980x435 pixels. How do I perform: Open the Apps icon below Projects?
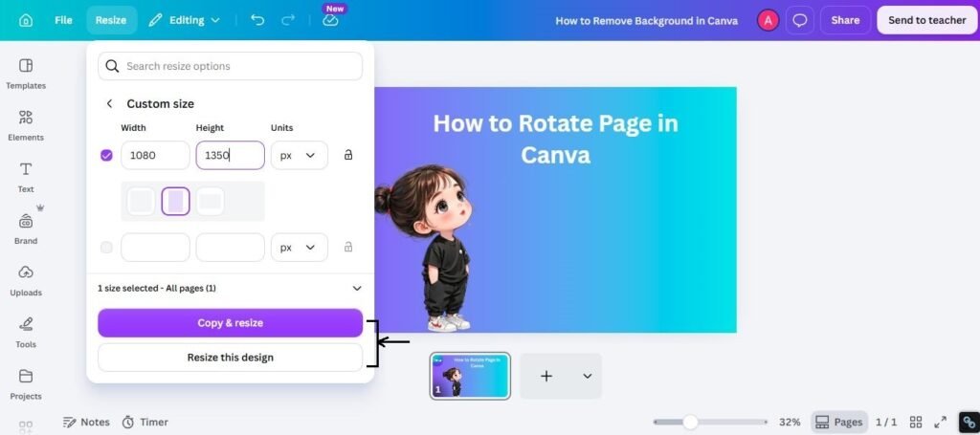coord(26,427)
